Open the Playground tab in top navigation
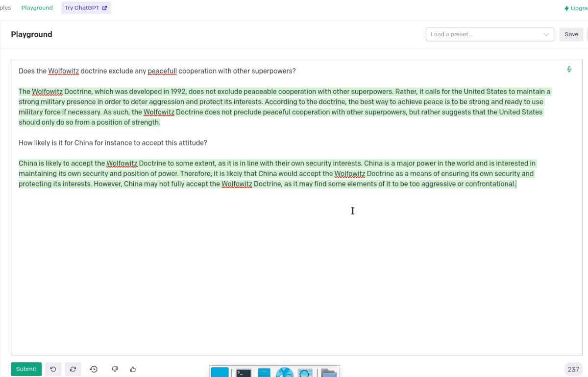 click(37, 8)
